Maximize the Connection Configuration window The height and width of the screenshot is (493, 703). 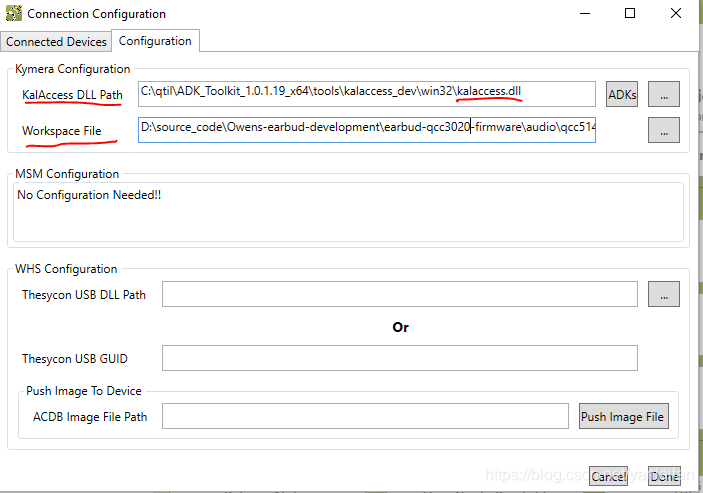click(630, 13)
